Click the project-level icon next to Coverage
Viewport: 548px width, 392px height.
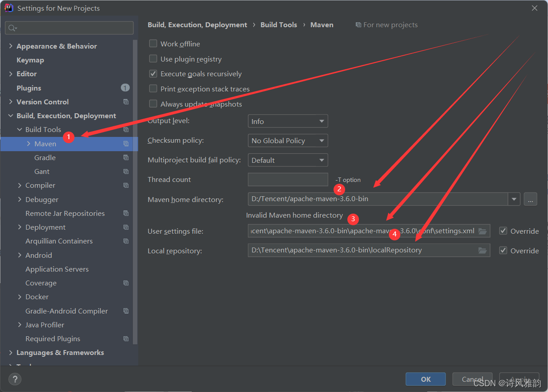click(x=126, y=283)
